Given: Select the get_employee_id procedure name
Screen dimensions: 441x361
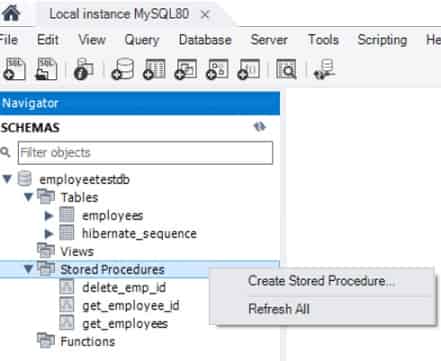Looking at the screenshot, I should (131, 306).
